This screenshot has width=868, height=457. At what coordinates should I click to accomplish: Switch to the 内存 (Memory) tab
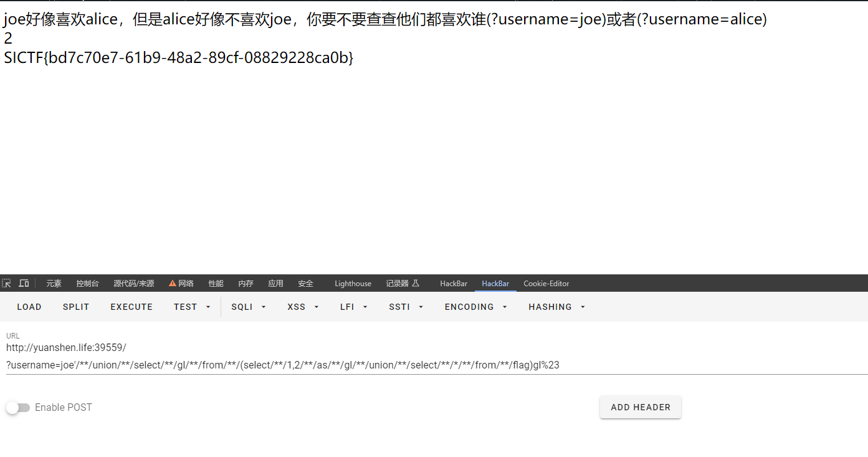point(246,283)
